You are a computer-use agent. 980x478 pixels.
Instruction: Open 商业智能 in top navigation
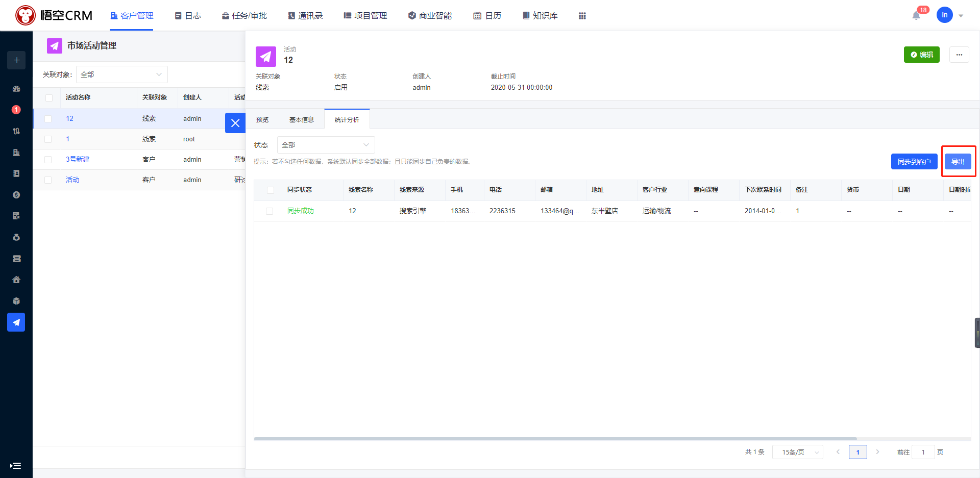(430, 16)
